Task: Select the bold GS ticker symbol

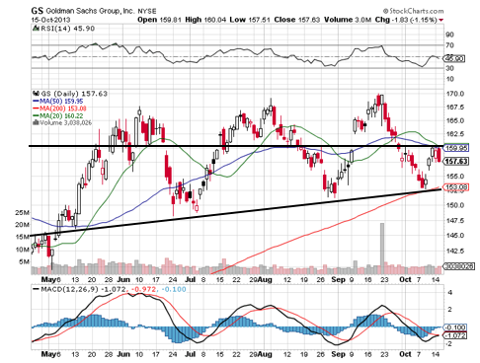Action: [x=37, y=11]
